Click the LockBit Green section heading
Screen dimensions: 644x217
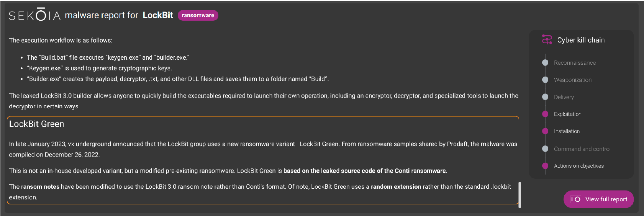pos(36,124)
